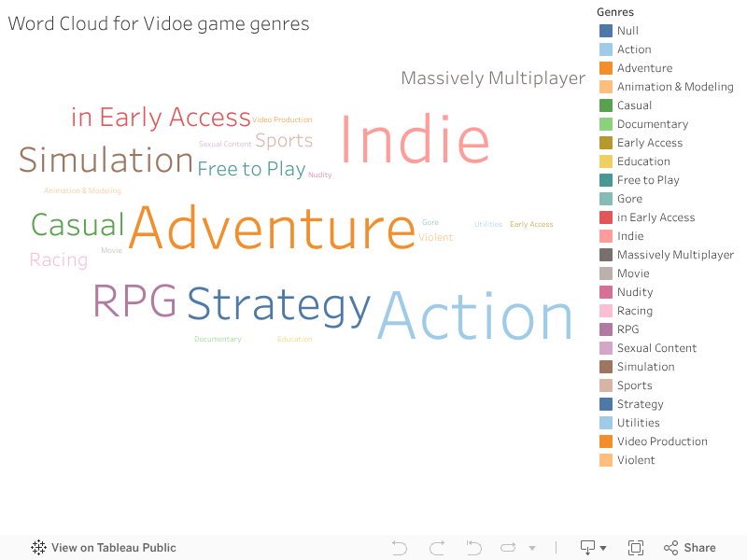This screenshot has height=560, width=747.
Task: Click the 'Sports' word in cloud
Action: pos(284,140)
